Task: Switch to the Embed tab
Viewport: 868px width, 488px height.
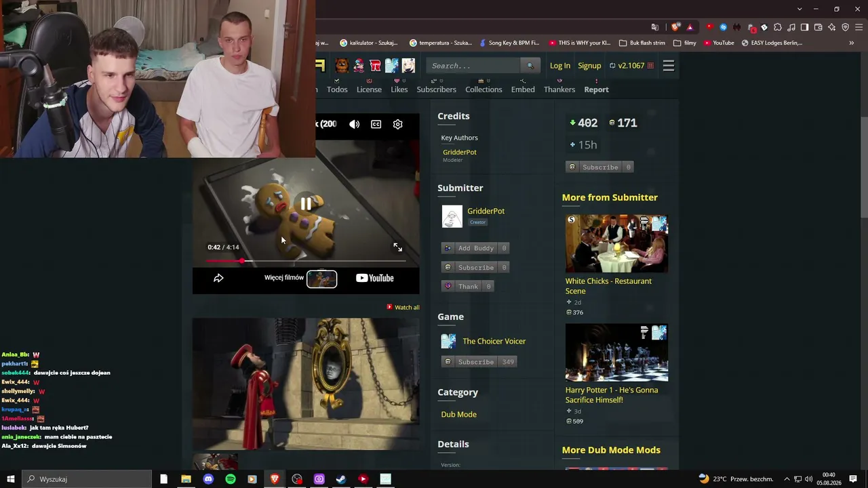Action: [523, 89]
